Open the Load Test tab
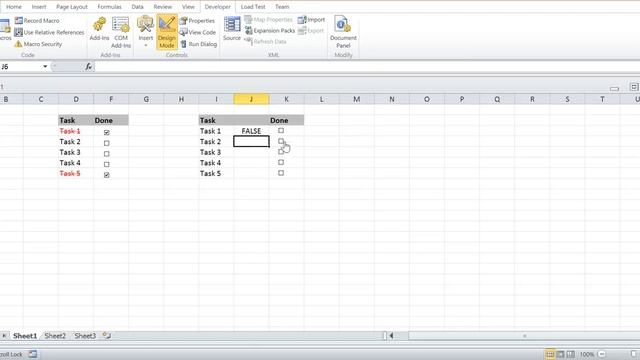640x360 pixels. 253,7
